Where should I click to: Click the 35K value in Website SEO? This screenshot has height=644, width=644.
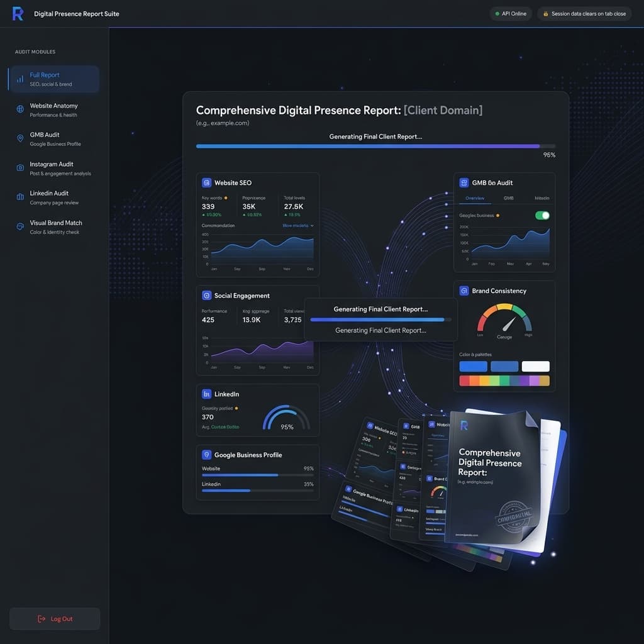(249, 206)
